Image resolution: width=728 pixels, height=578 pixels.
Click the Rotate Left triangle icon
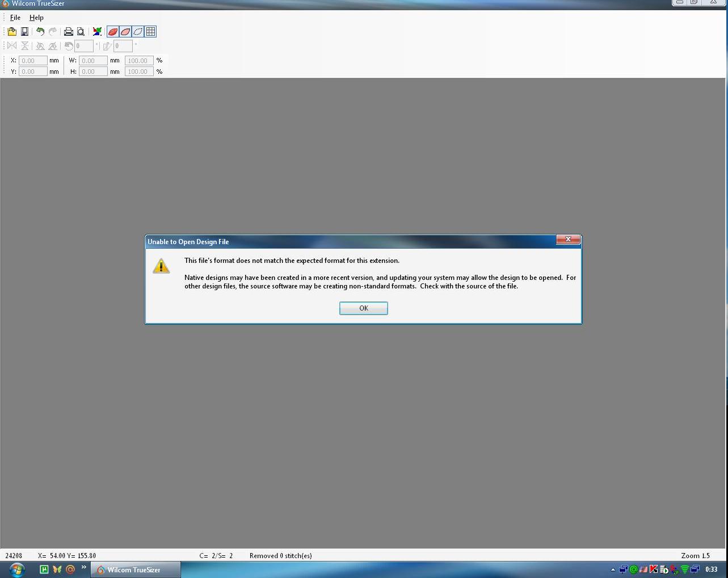click(x=40, y=46)
